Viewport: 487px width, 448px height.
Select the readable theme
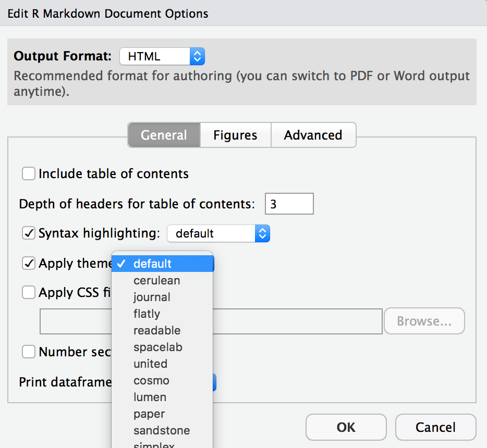[157, 330]
